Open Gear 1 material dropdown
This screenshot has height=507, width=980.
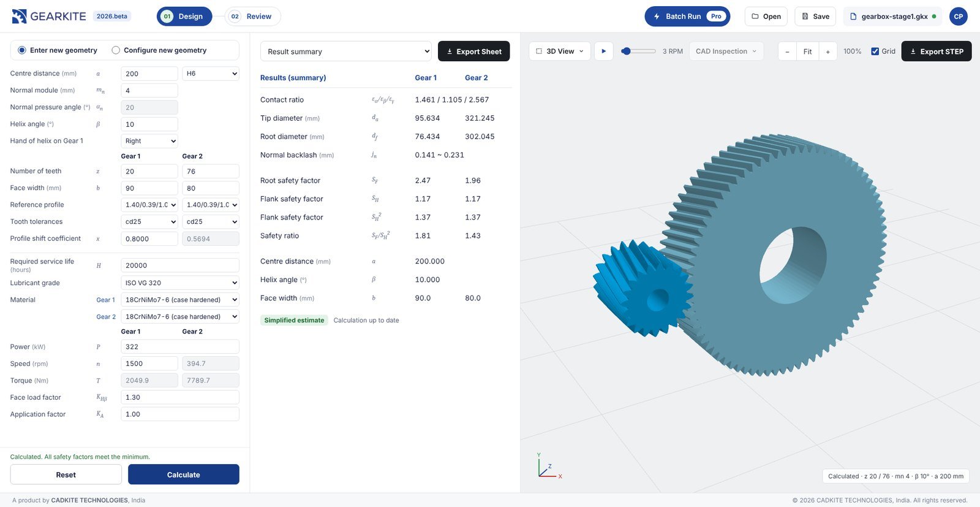(x=180, y=300)
